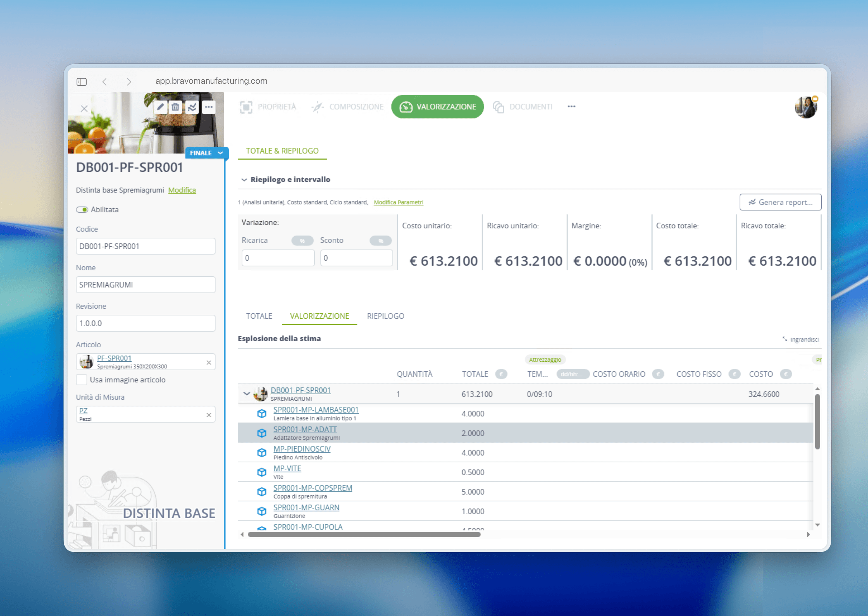Click the vertical scrollbar thumb of the table

(x=817, y=422)
